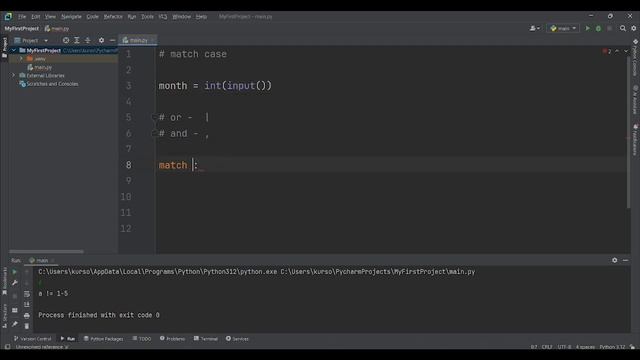The height and width of the screenshot is (360, 640).
Task: Open the main run configuration dropdown
Action: [563, 28]
